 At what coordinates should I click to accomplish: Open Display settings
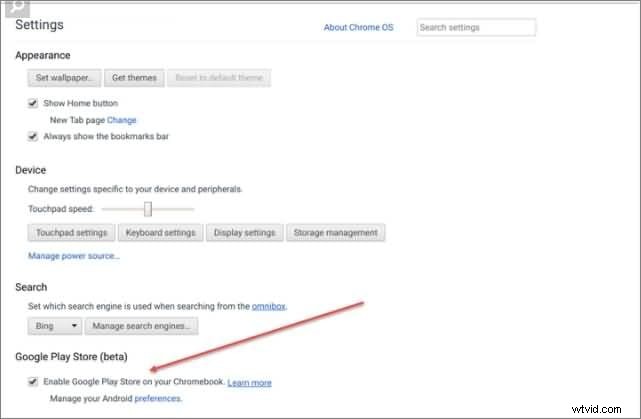244,233
